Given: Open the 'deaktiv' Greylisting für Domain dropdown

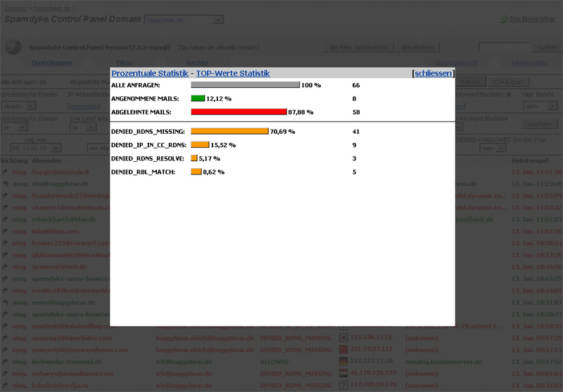Looking at the screenshot, I should [18, 106].
